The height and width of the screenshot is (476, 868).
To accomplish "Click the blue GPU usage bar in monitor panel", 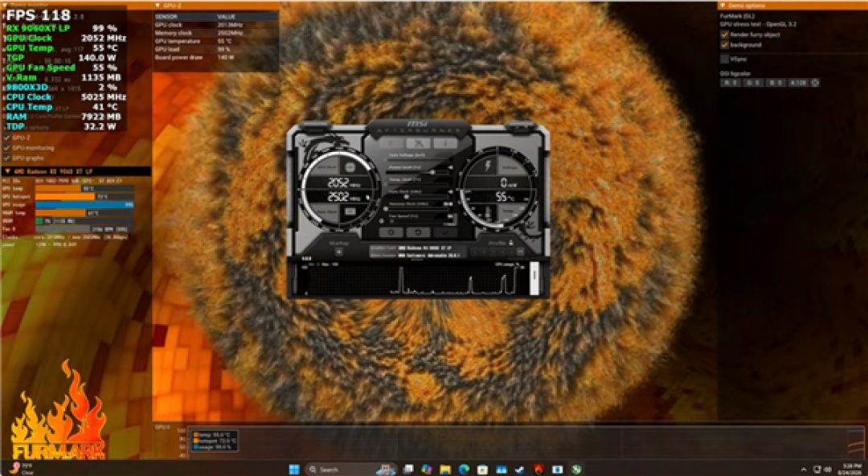I will [x=84, y=204].
